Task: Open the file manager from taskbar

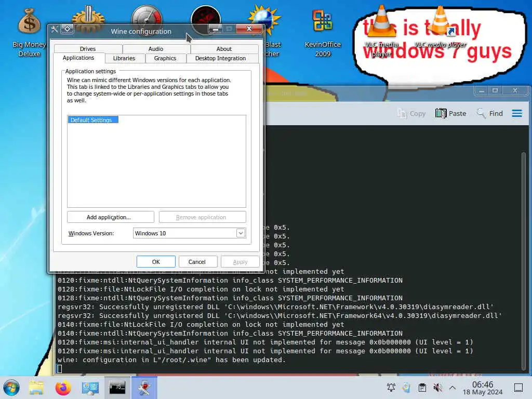Action: 36,388
